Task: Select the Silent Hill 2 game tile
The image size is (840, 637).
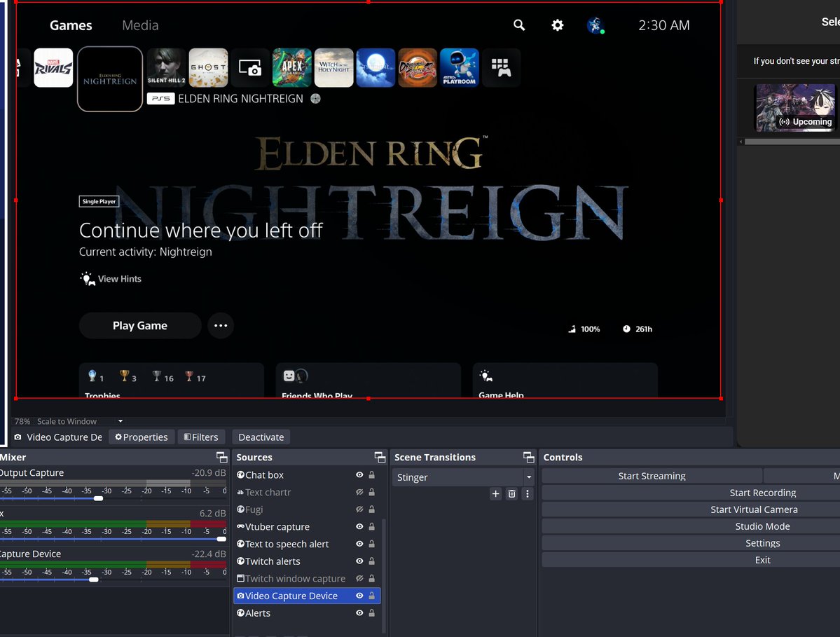Action: pyautogui.click(x=166, y=67)
